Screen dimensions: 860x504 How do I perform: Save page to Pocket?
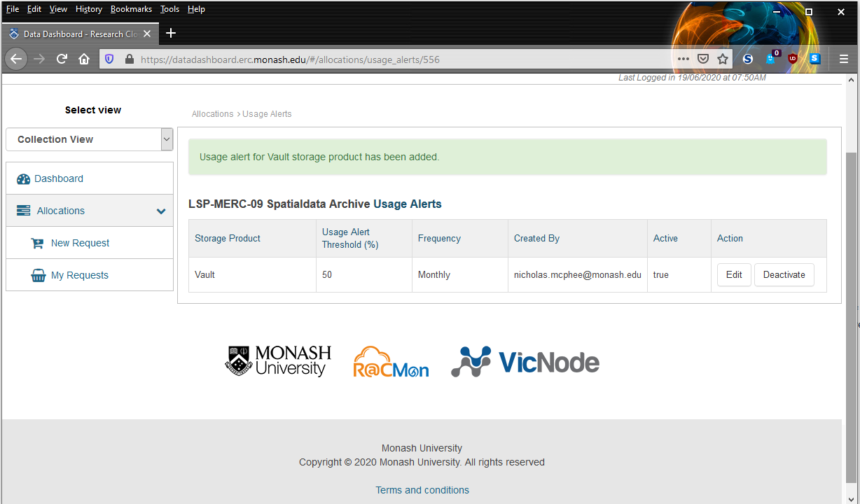pyautogui.click(x=703, y=59)
